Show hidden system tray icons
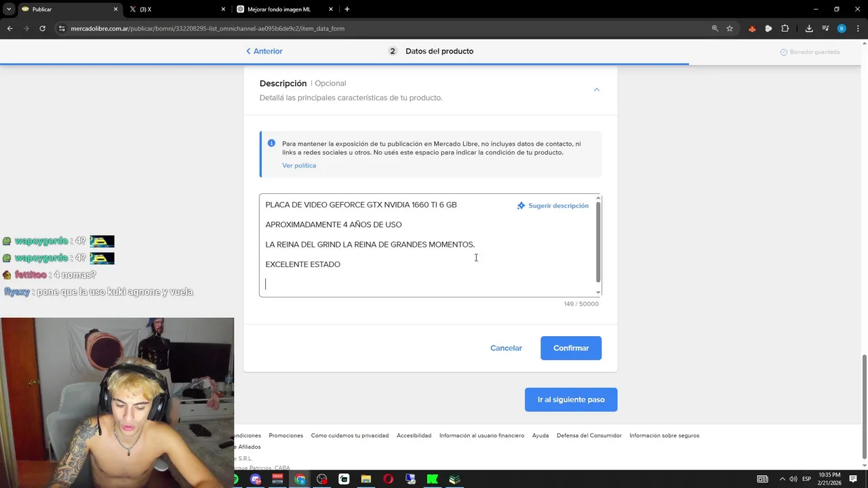868x488 pixels. coord(782,479)
